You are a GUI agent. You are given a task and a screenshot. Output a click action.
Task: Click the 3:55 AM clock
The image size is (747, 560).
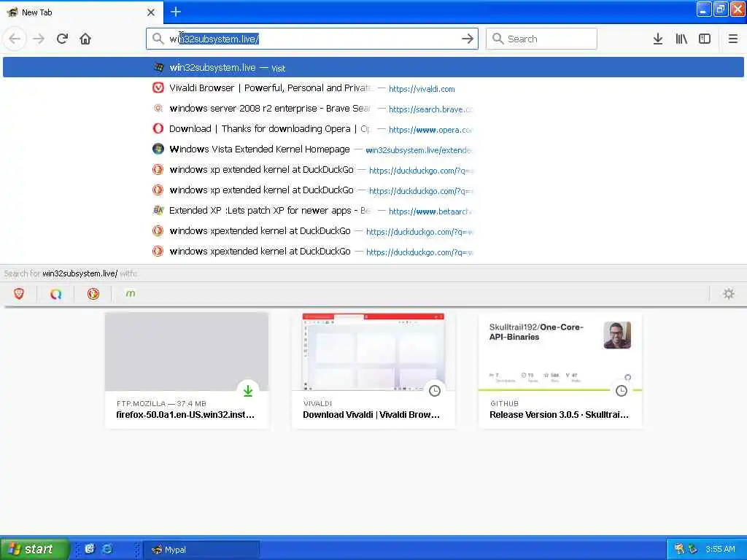pyautogui.click(x=720, y=549)
